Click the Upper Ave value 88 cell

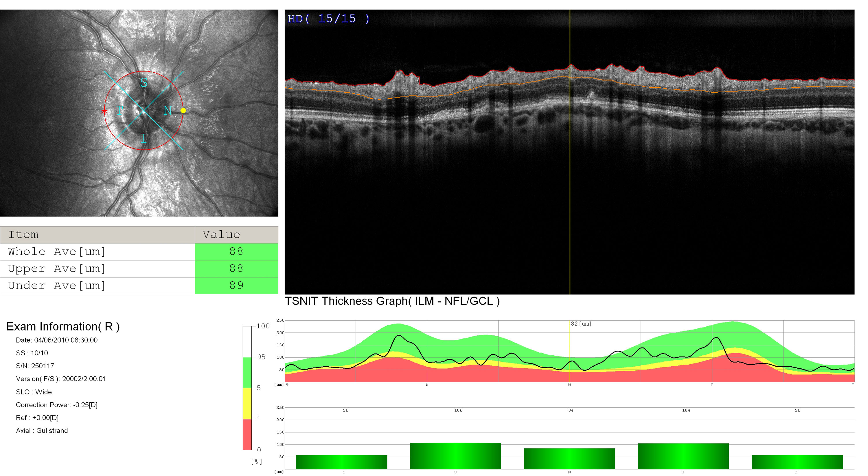(x=237, y=269)
